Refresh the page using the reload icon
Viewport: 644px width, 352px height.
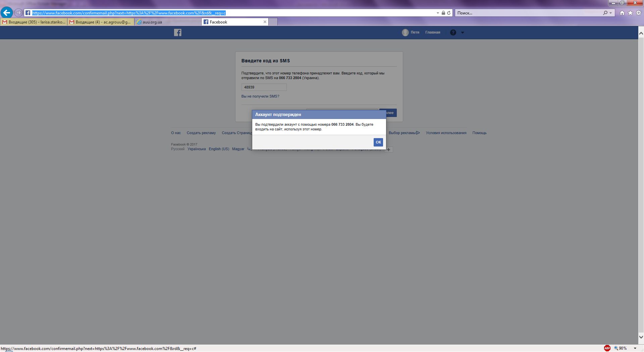click(x=449, y=13)
